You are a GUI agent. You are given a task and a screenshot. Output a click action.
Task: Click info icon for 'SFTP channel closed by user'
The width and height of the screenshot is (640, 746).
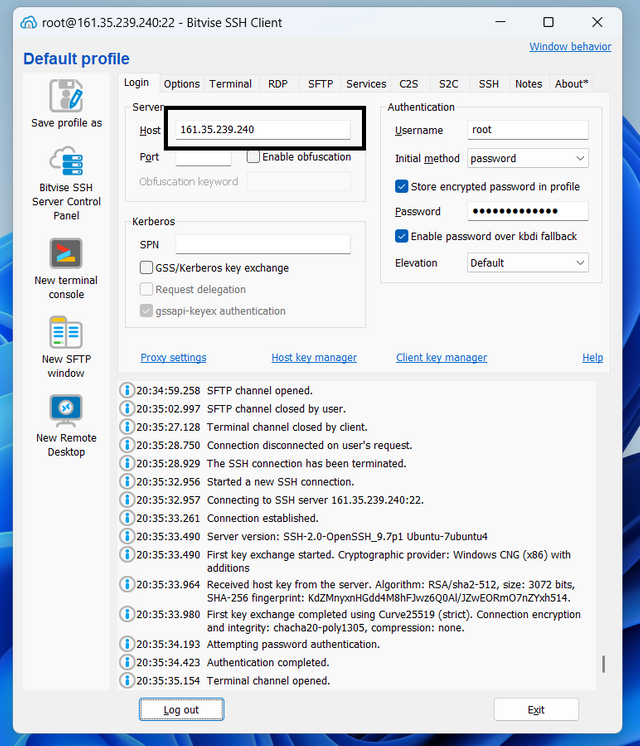(127, 408)
